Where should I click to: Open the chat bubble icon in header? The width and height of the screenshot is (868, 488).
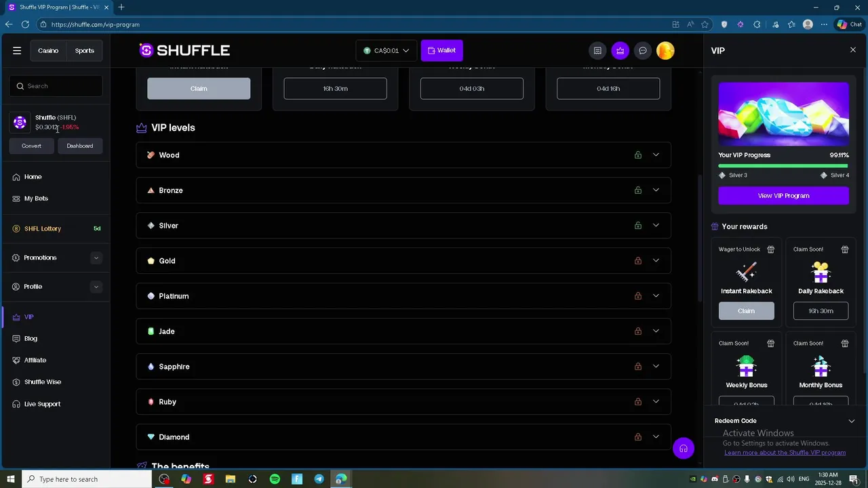[x=643, y=51]
